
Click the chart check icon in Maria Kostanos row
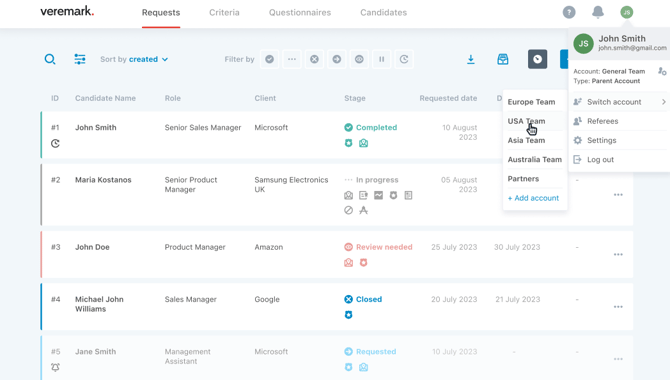(x=379, y=195)
